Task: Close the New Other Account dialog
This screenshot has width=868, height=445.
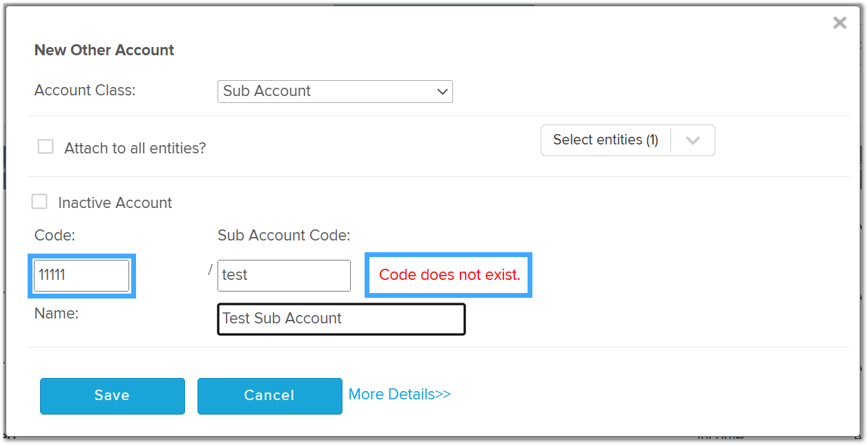Action: click(840, 23)
